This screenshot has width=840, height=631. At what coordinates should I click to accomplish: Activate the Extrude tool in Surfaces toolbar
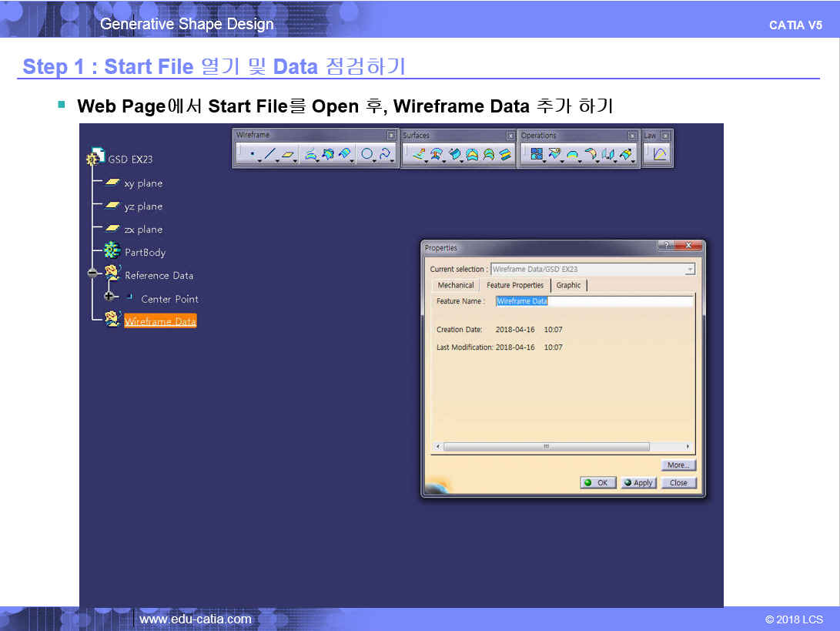click(418, 154)
